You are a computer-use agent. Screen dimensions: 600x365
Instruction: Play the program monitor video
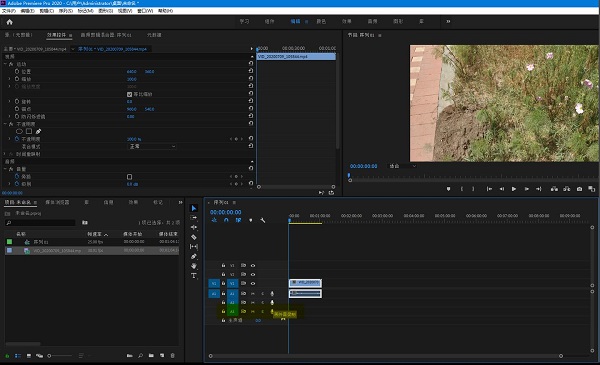pyautogui.click(x=514, y=189)
